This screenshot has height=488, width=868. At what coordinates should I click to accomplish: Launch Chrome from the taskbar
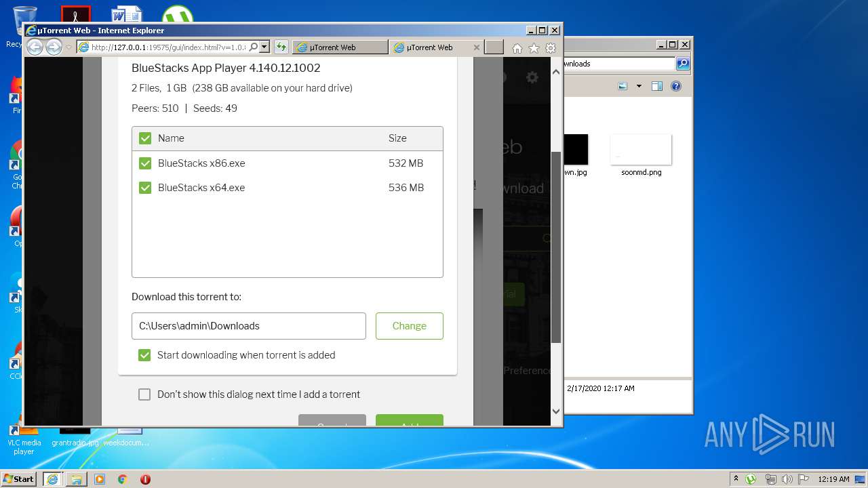click(x=123, y=479)
